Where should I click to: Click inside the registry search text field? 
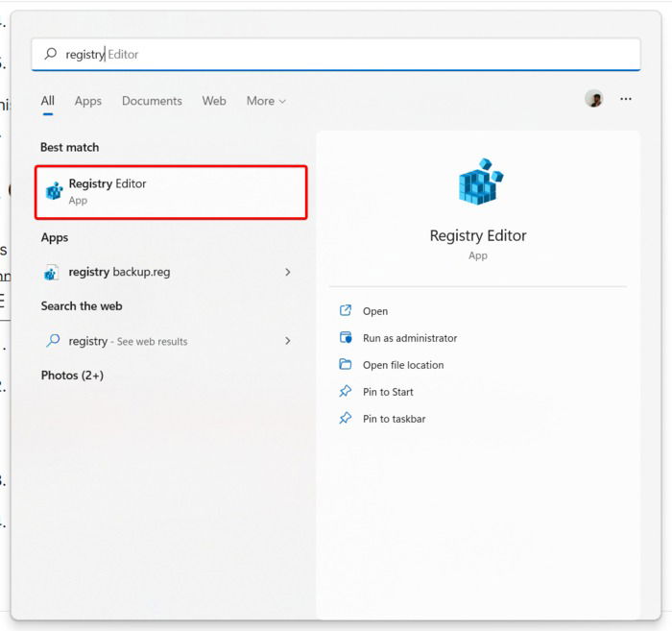click(x=336, y=54)
